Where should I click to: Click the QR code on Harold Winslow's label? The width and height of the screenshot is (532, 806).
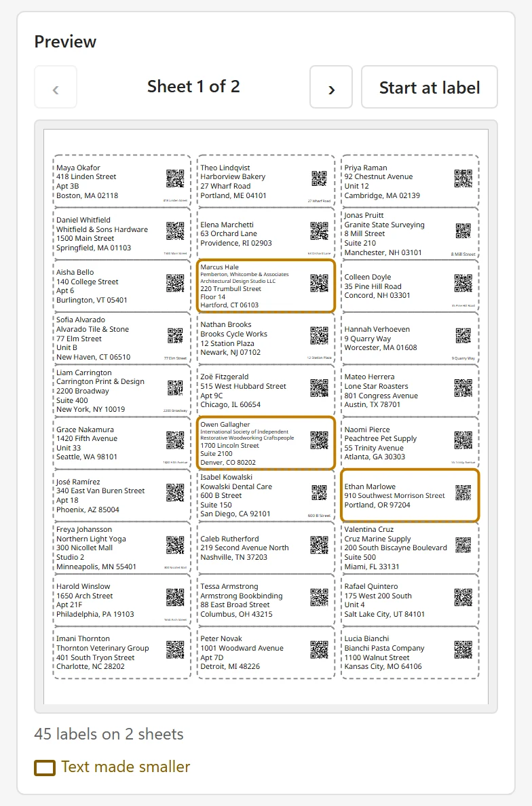[175, 597]
